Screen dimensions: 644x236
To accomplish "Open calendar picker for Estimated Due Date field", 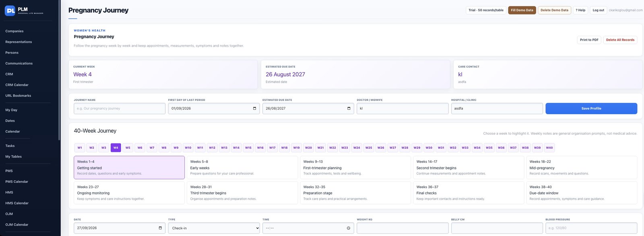I will coord(349,109).
